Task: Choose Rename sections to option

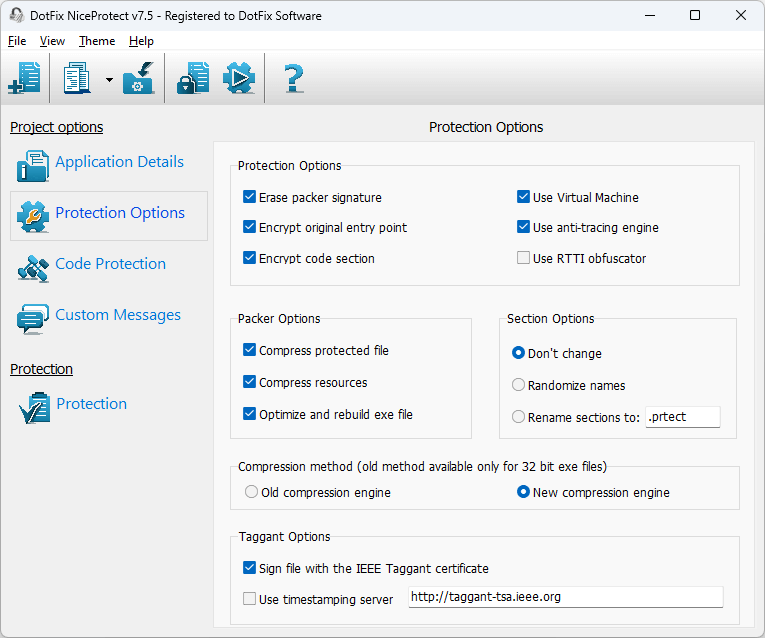Action: [518, 417]
